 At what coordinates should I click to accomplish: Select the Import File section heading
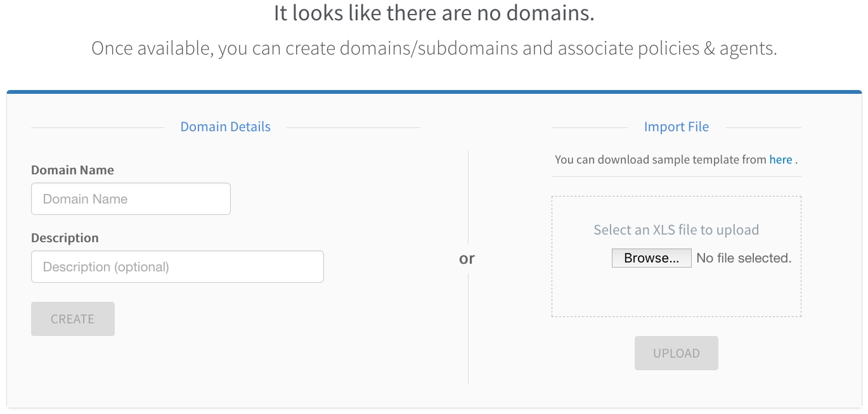(x=676, y=127)
